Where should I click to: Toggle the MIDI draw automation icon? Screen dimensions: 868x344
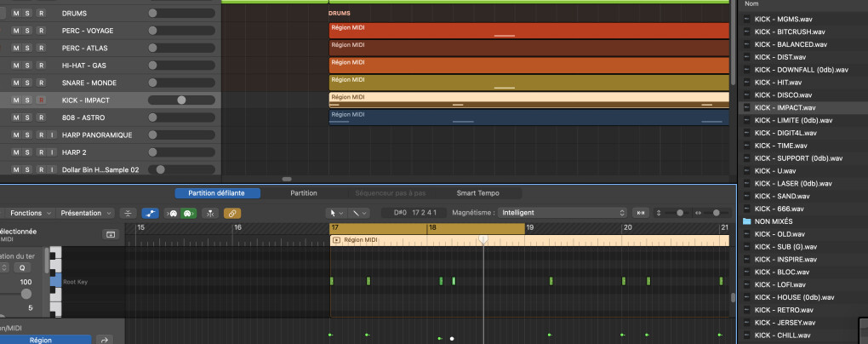(150, 213)
